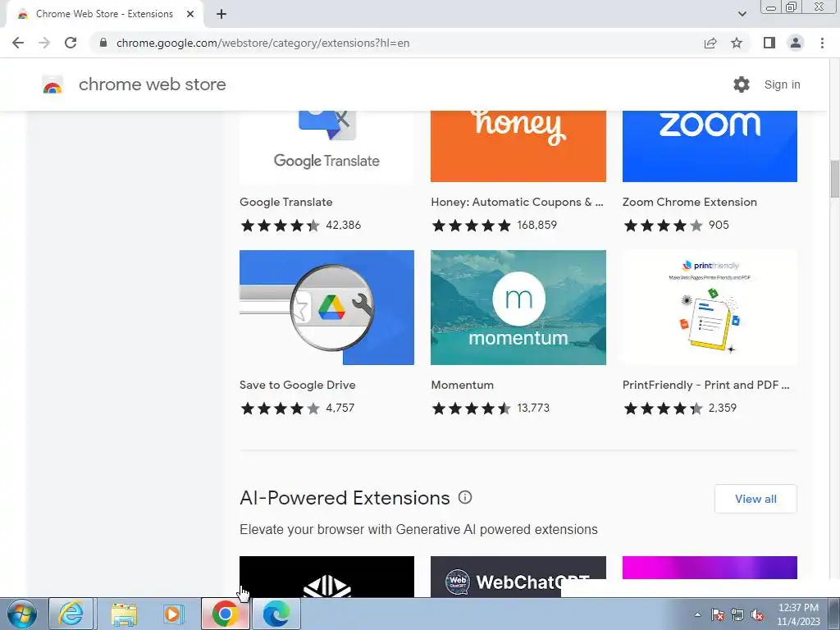Open the browser side panel
Screen dimensions: 840x630
[769, 43]
